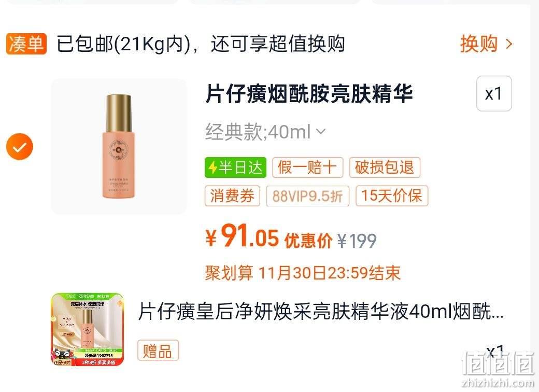This screenshot has height=392, width=539.
Task: Expand the 经典款;40ml variant dropdown
Action: [x=265, y=132]
